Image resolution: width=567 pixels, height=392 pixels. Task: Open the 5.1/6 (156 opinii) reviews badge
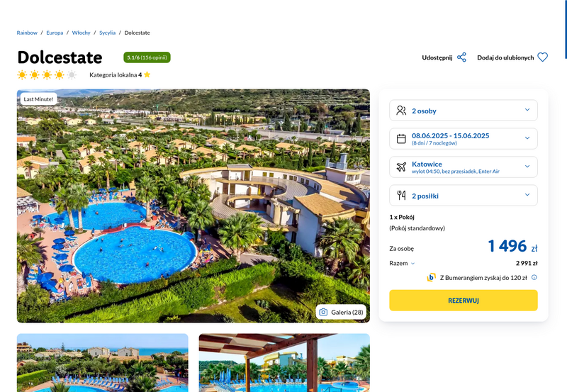pos(147,57)
